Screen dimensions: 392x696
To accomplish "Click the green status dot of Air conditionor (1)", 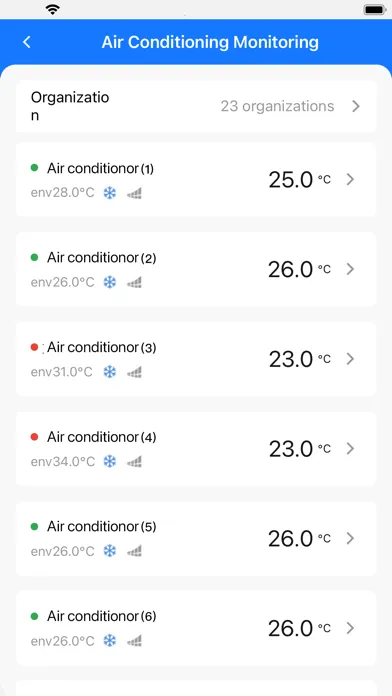I will point(34,168).
